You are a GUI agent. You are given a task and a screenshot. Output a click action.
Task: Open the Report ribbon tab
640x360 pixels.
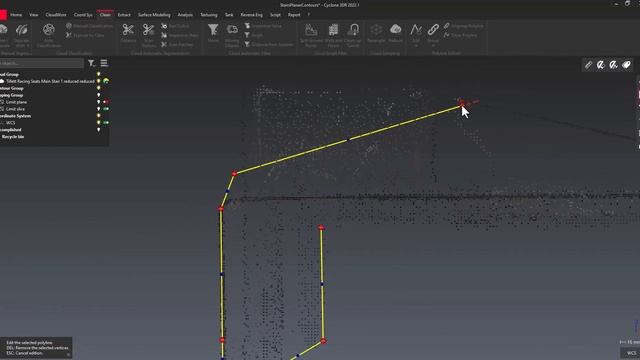294,15
